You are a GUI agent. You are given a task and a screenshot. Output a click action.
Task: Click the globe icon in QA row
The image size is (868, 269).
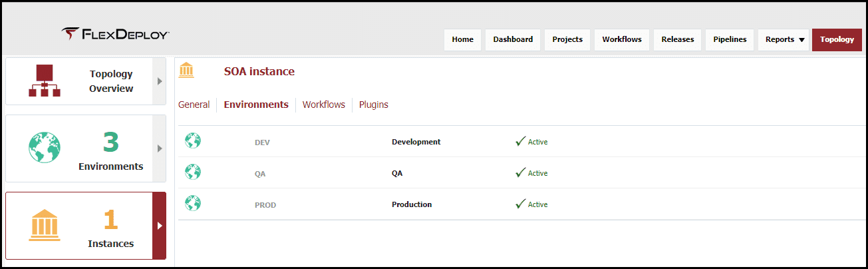coord(193,172)
